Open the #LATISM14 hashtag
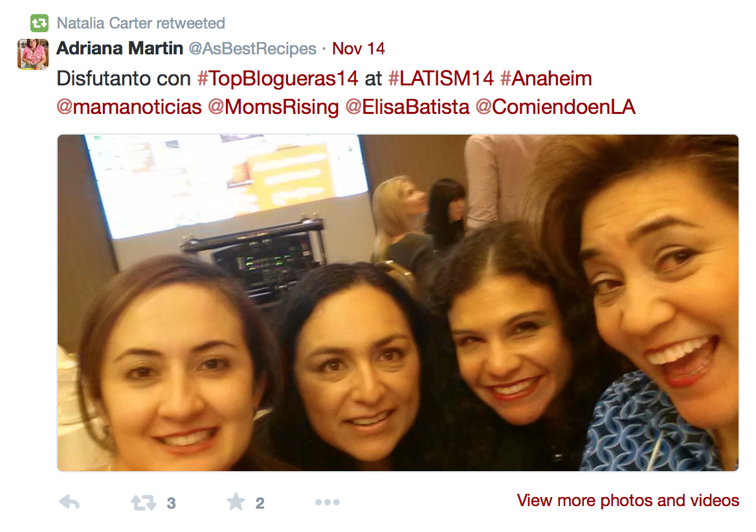Viewport: 756px width, 532px height. click(x=441, y=78)
